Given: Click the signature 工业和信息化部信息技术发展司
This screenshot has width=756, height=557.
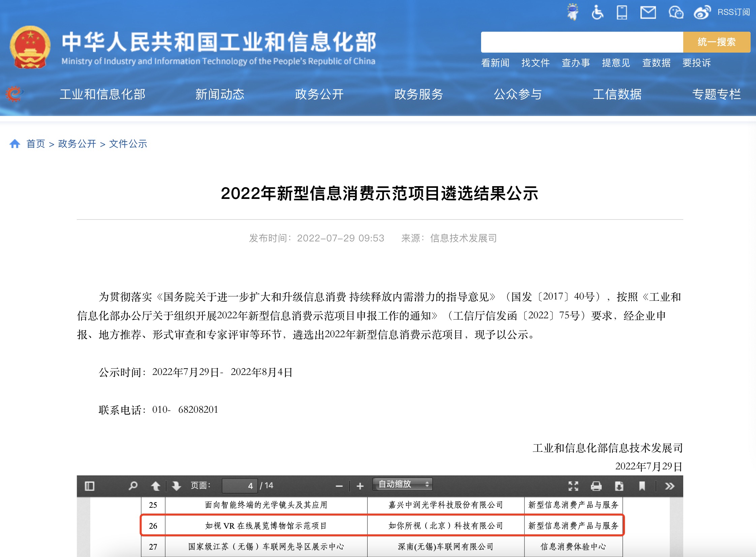Looking at the screenshot, I should [x=608, y=448].
